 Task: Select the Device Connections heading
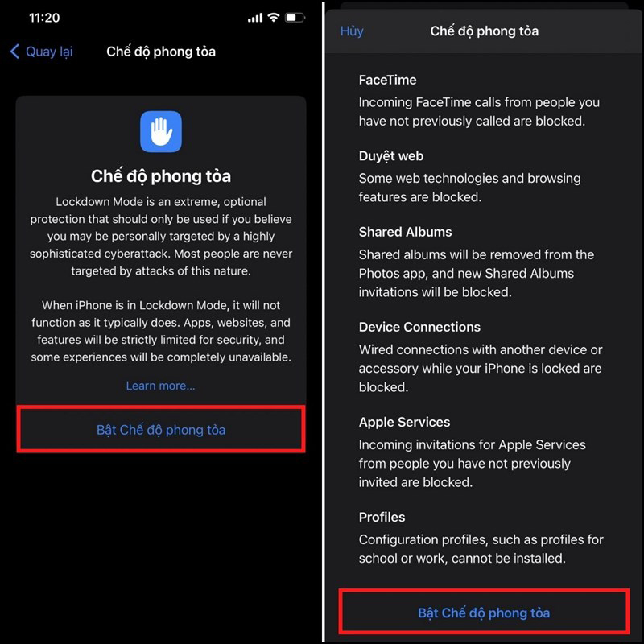click(419, 327)
